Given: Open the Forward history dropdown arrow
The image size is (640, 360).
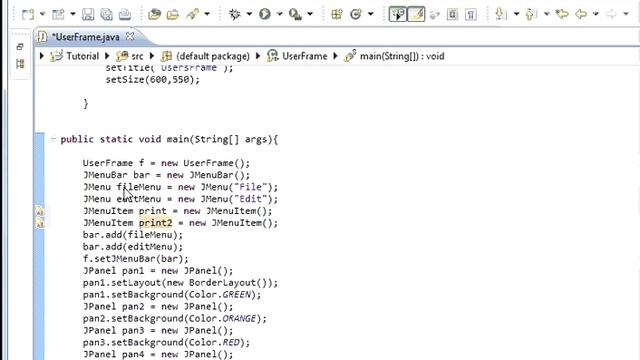Looking at the screenshot, I should coord(626,14).
